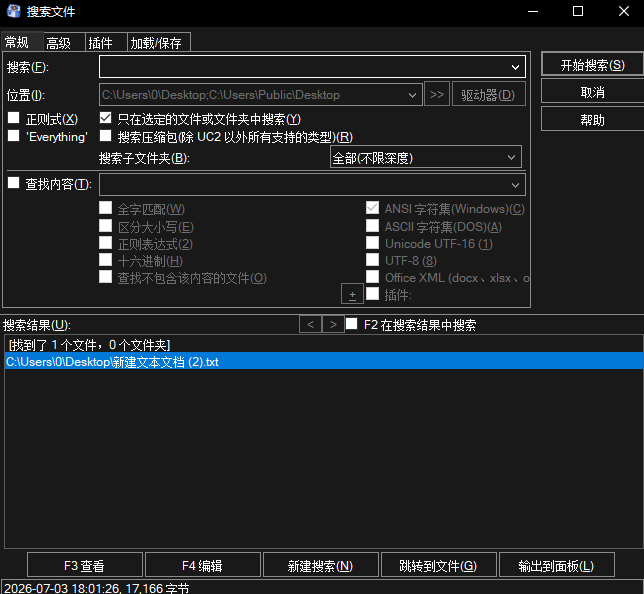Click 开始搜索(S) button
Screen dimensions: 644x594
pos(592,65)
